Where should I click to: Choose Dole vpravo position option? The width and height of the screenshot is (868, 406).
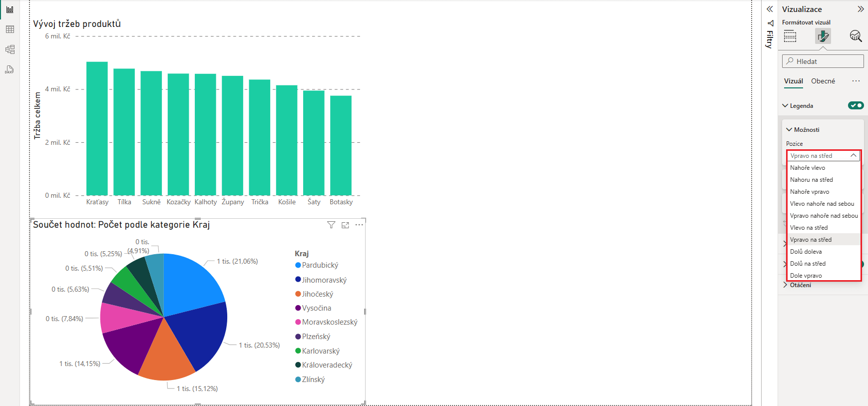823,276
